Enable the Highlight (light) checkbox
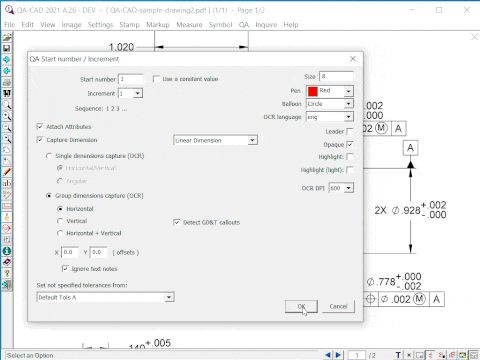Screen dimensions: 480x360 point(350,170)
